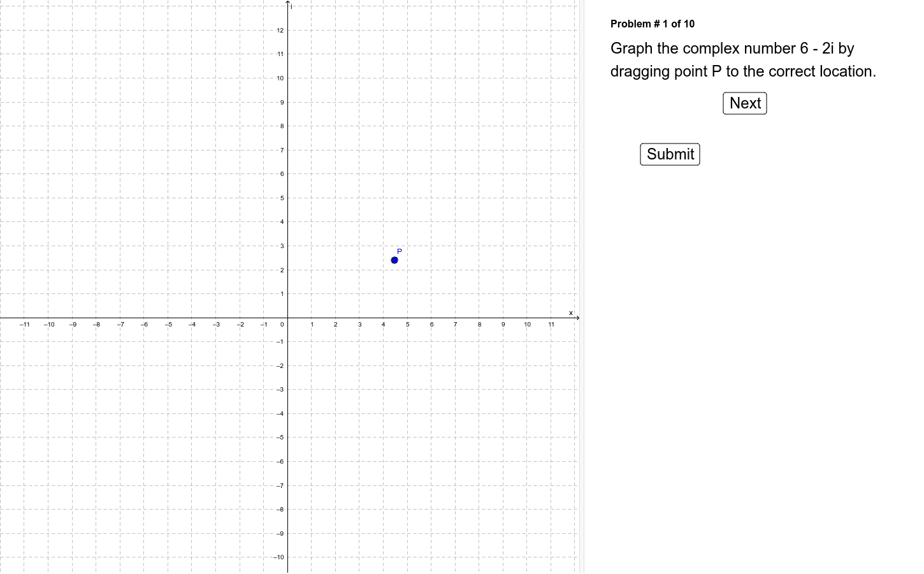924x574 pixels.
Task: Click the Next button
Action: (x=745, y=103)
